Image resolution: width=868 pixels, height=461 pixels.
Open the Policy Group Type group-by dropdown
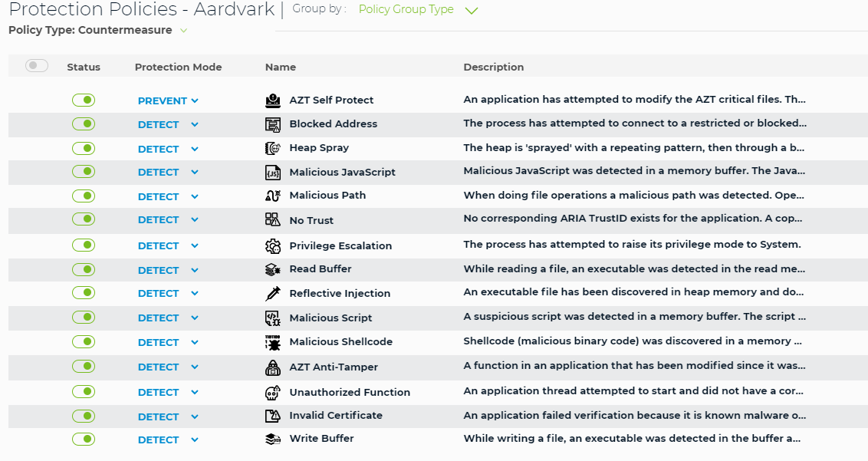coord(418,9)
